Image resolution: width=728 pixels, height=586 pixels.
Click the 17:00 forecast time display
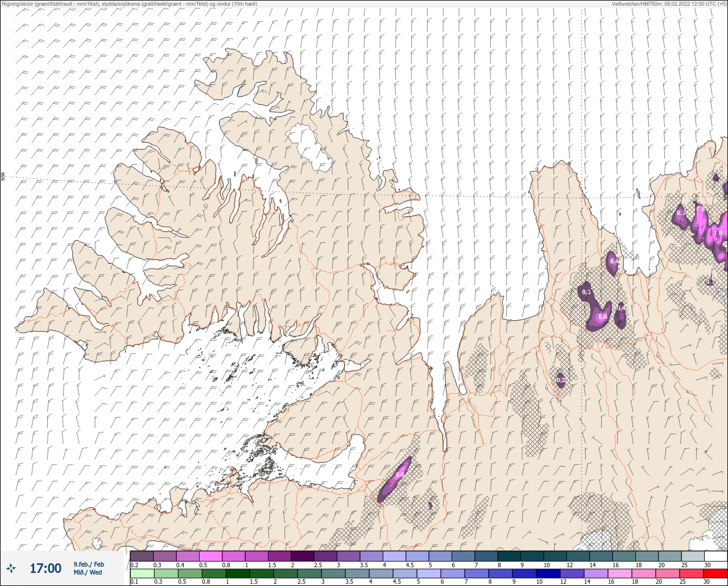pos(45,568)
